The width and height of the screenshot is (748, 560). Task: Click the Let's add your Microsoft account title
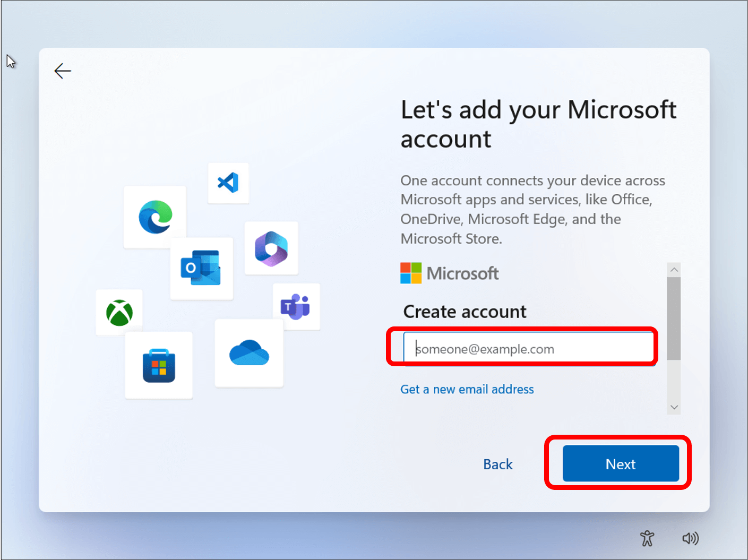coord(538,124)
